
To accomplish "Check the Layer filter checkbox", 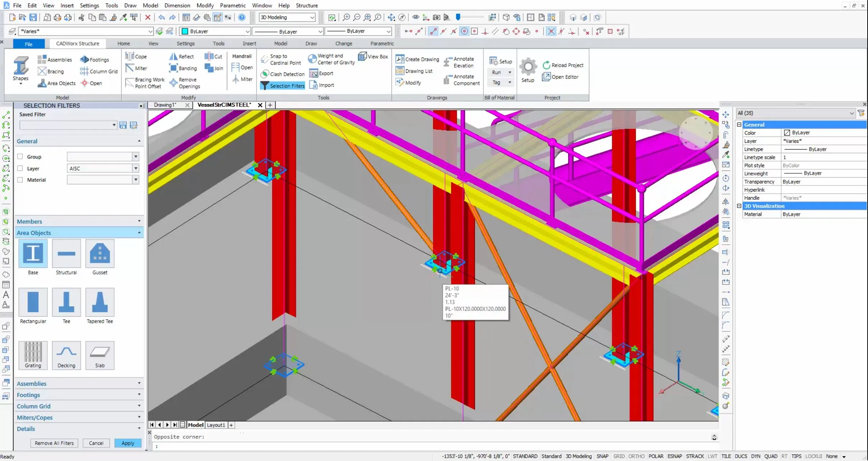I will click(x=20, y=168).
